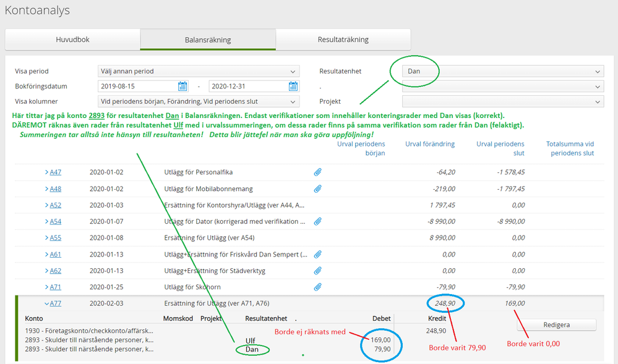
Task: Click the Redigera button for A77
Action: click(557, 324)
